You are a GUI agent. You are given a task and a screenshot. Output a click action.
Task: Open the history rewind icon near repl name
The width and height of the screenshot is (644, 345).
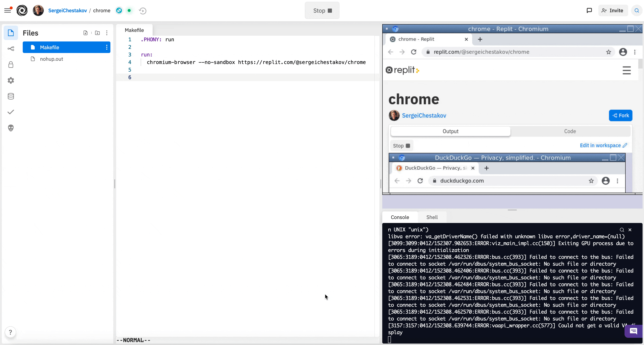143,11
